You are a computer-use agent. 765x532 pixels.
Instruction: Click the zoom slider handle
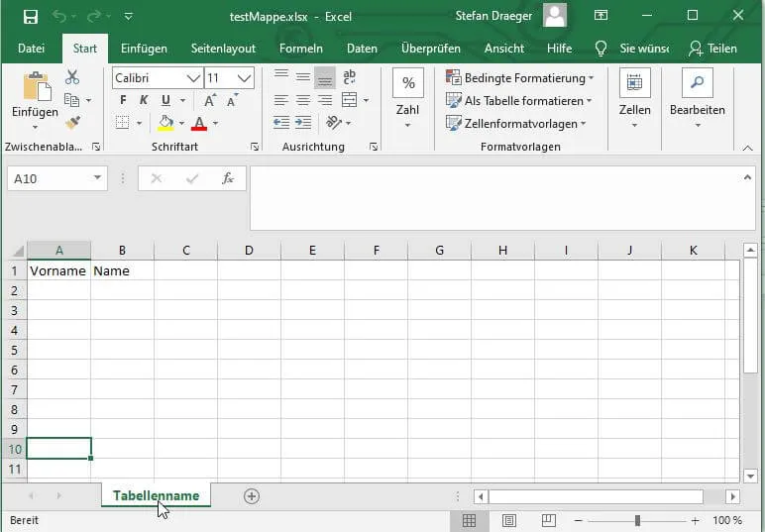pos(638,520)
